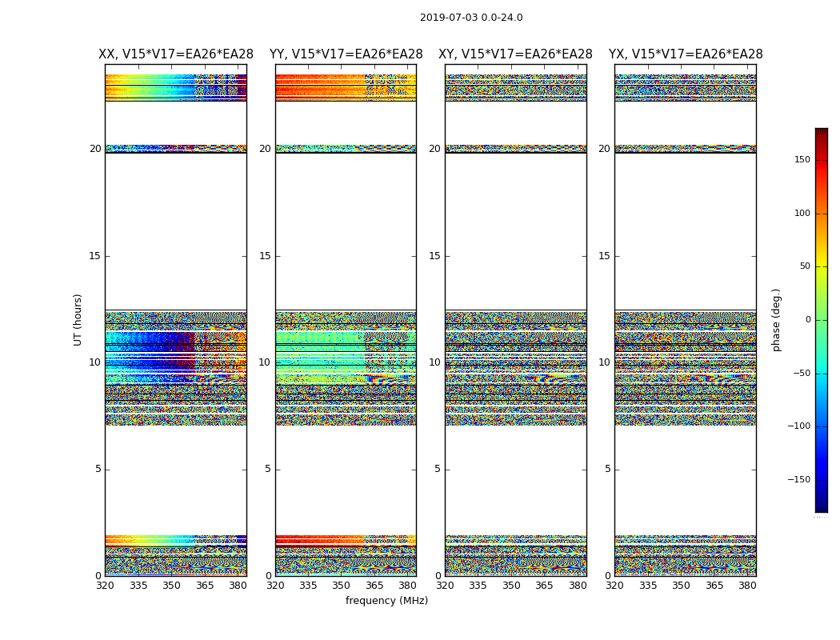Click the "phase (deg.)" colorbar label

click(x=776, y=320)
